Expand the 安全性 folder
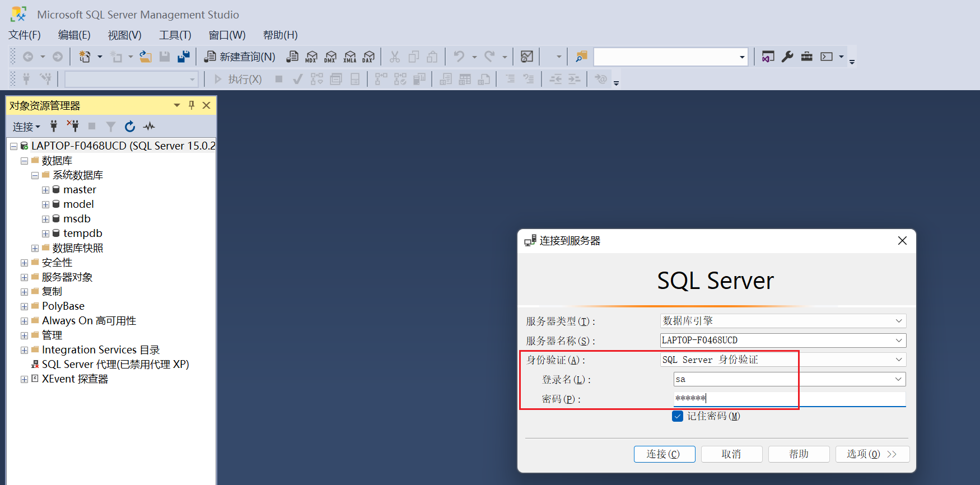Viewport: 980px width, 485px height. coord(24,263)
